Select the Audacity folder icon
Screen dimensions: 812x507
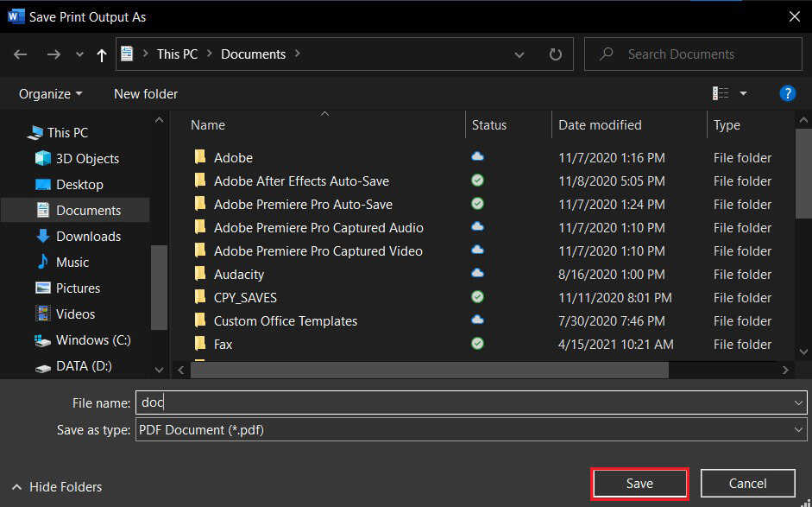tap(200, 274)
